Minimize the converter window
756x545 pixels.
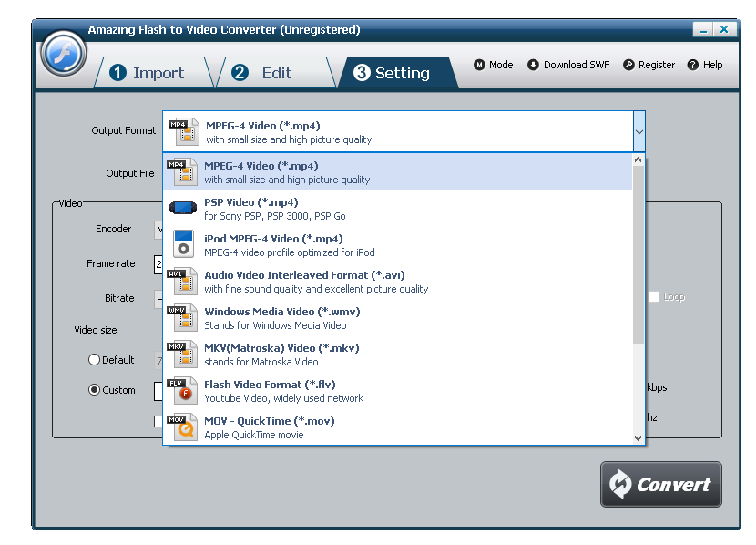click(x=703, y=29)
